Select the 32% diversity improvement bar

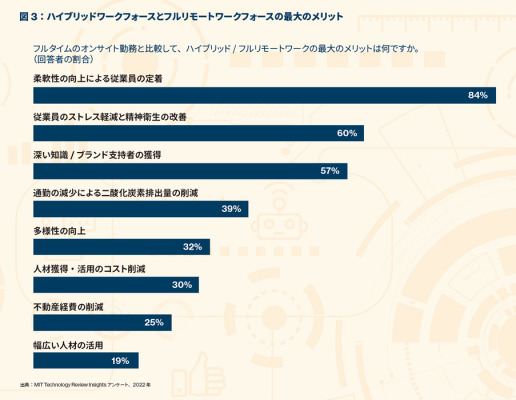122,247
